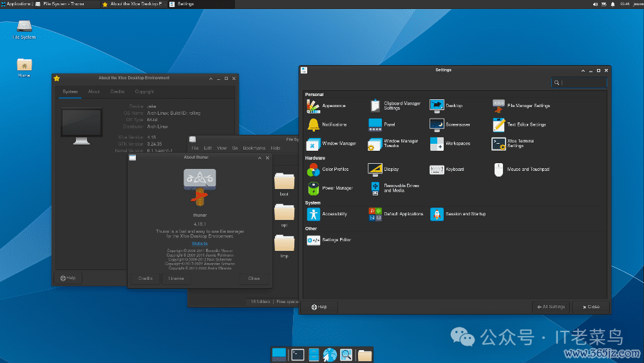Viewport: 644px width, 363px height.
Task: Open Settings Editor
Action: (x=329, y=240)
